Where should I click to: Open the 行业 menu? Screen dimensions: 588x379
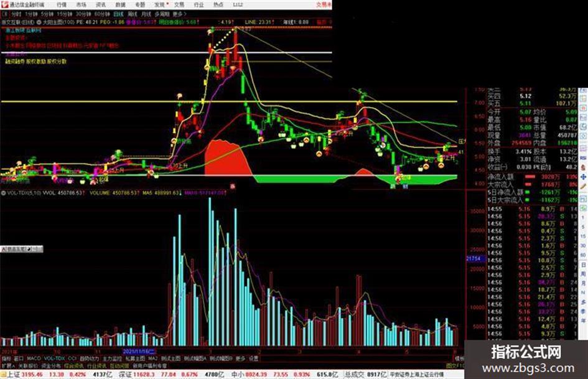[x=198, y=5]
